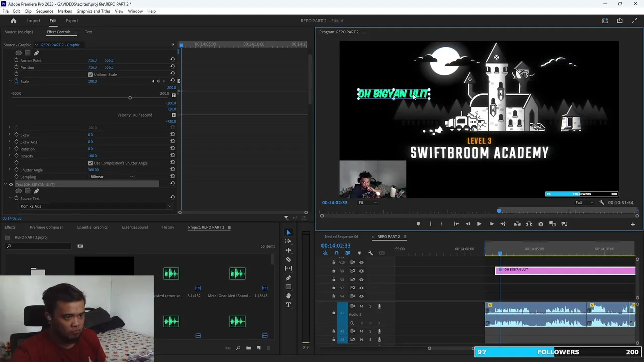Select the Ripple Edit tool
The image size is (644, 362).
click(x=288, y=250)
